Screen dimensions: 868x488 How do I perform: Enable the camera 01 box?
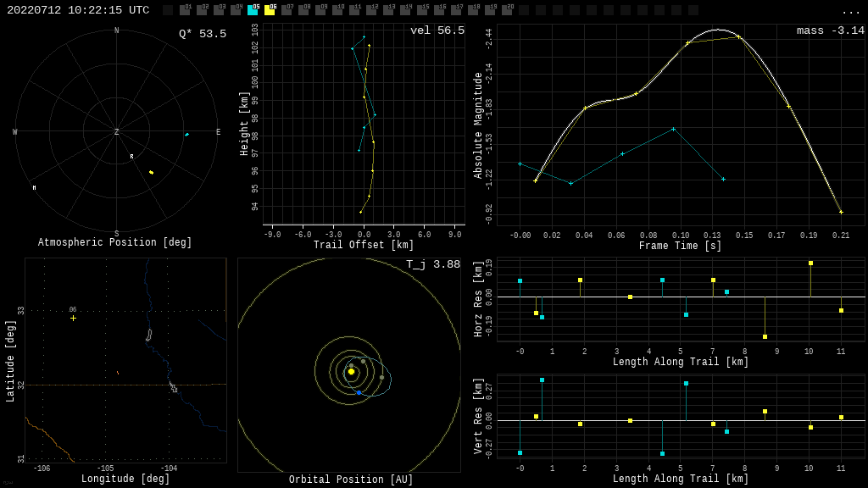pos(185,10)
